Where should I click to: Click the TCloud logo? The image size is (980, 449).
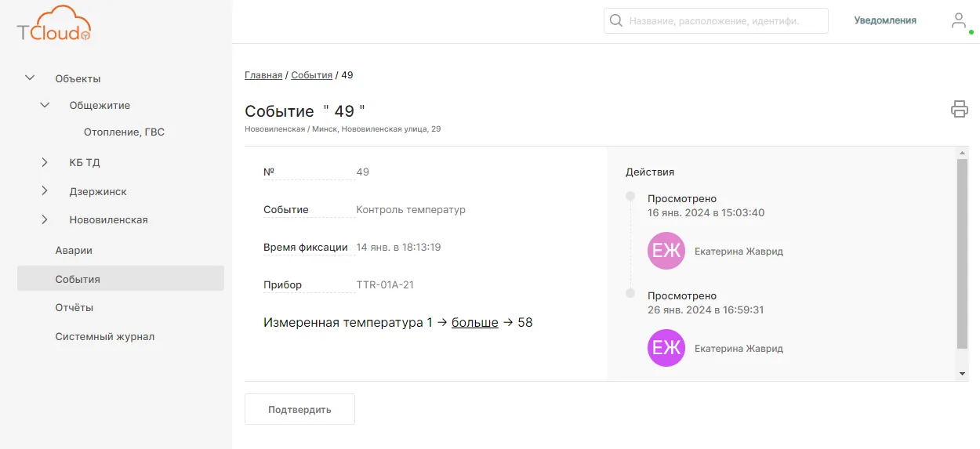pos(55,24)
